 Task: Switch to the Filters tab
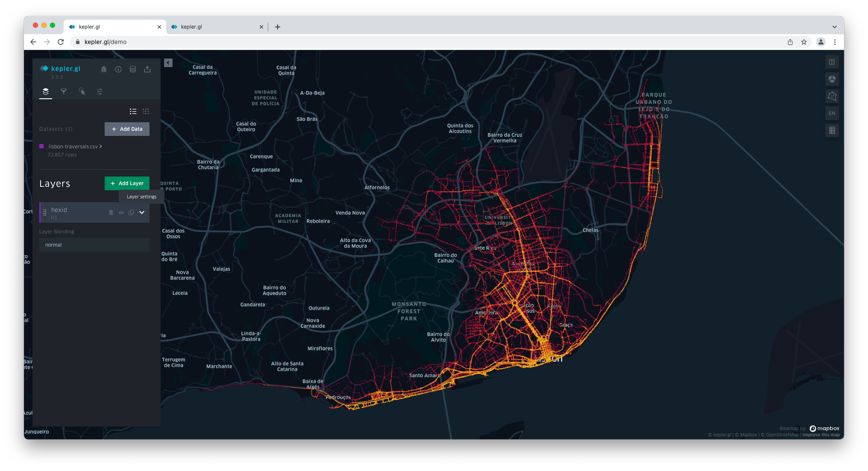point(64,91)
